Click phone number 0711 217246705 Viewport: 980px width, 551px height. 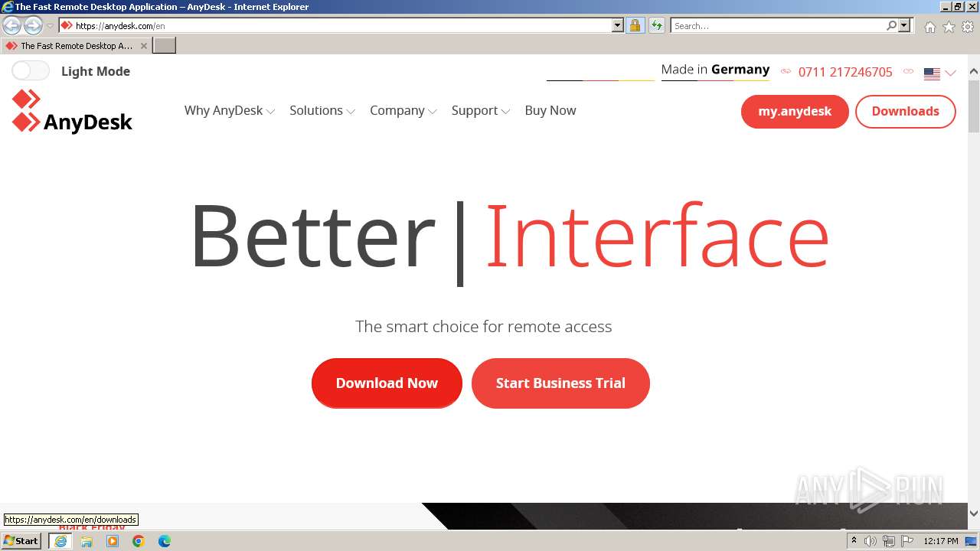click(845, 72)
